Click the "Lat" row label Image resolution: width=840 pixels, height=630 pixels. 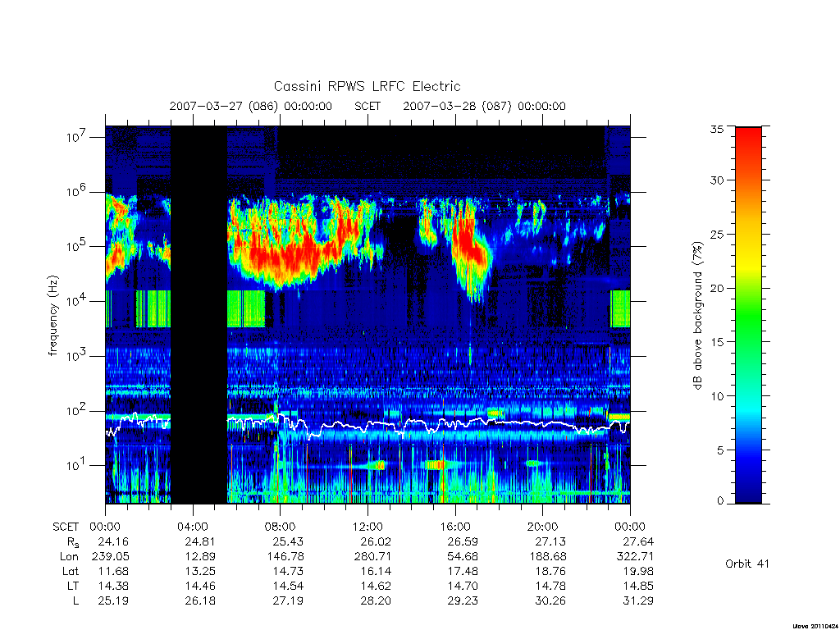click(71, 571)
